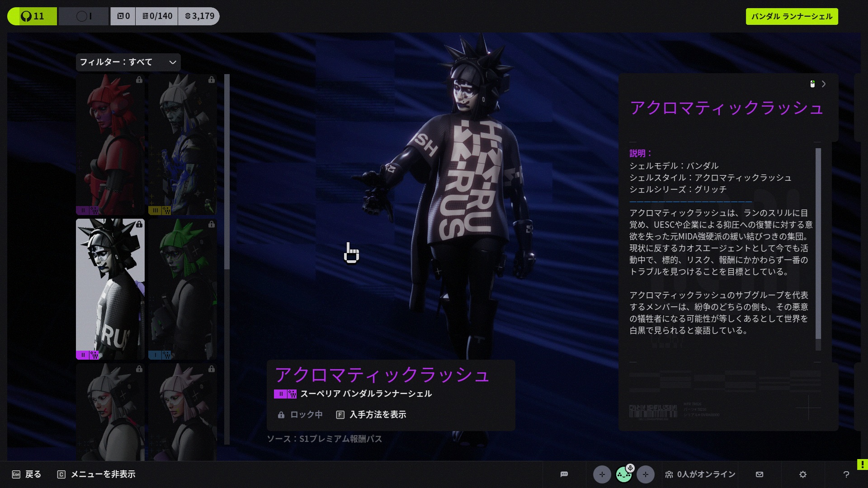Click 戻る back button
Screen dimensions: 868x488
pyautogui.click(x=27, y=474)
